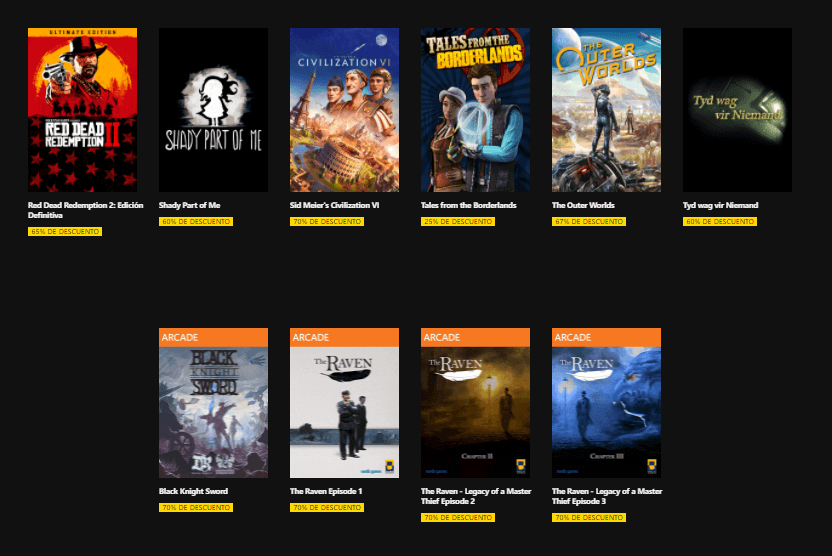
Task: Select The Outer Worlds cover image
Action: 606,110
